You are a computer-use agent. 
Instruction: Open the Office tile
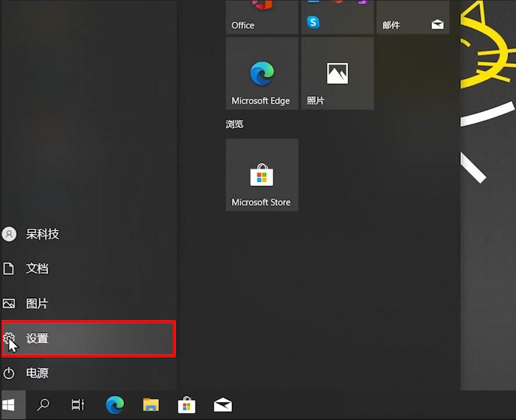click(x=262, y=16)
